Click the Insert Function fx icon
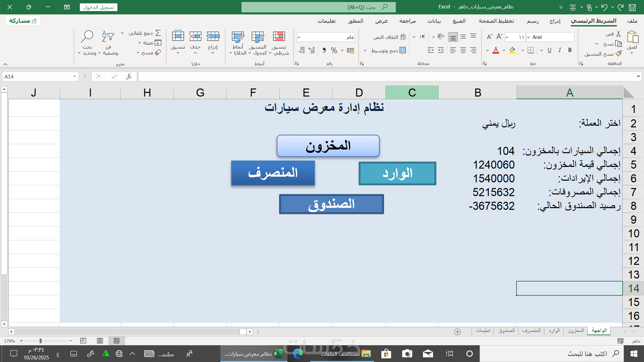This screenshot has height=362, width=644. 129,77
